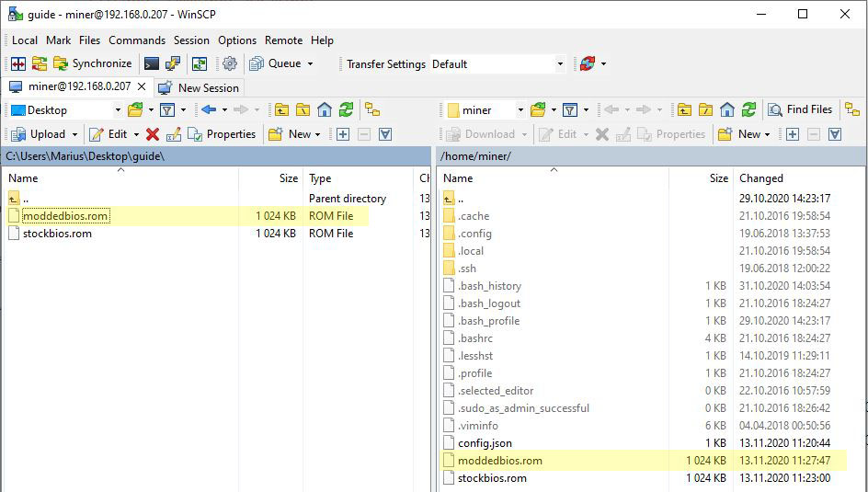Select remote file config.json
The height and width of the screenshot is (492, 868).
(485, 443)
